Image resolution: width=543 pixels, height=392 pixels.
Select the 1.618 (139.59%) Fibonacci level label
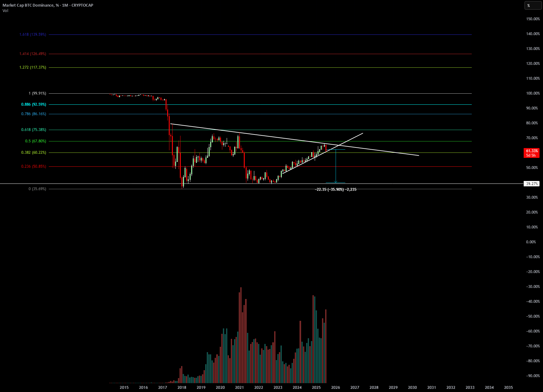(33, 34)
